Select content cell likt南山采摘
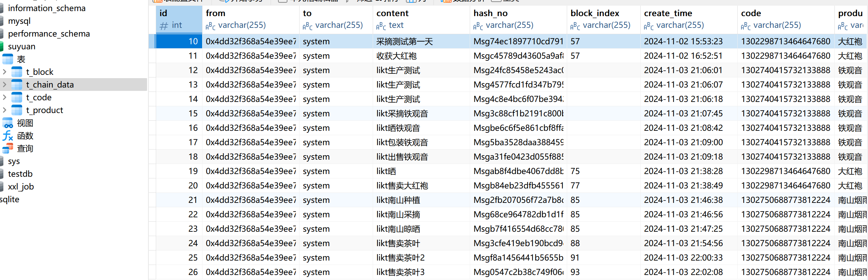 421,214
